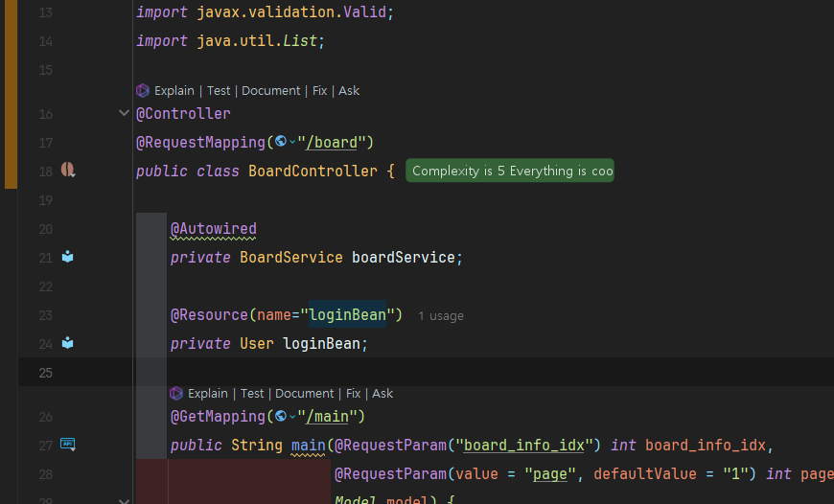Click Fix above the @GetMapping annotation

(x=353, y=394)
